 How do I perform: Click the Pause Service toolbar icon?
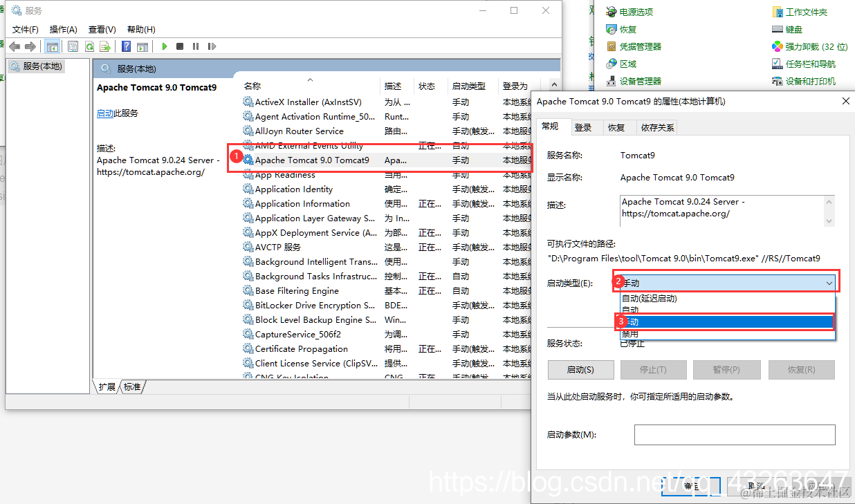tap(196, 46)
